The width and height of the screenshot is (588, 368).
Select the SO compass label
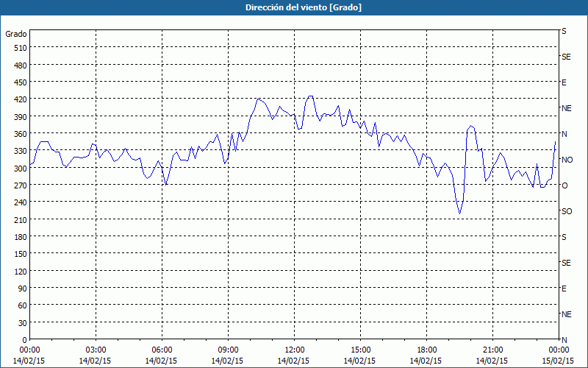click(x=567, y=211)
